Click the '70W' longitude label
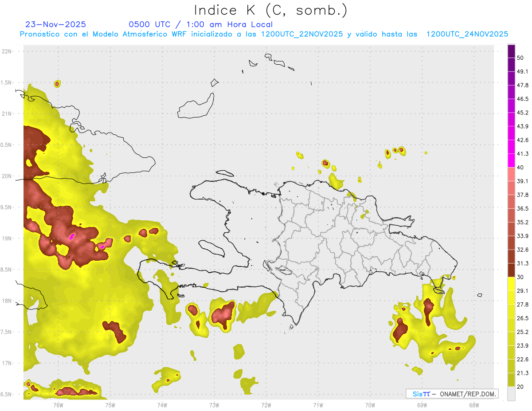The image size is (532, 411). coord(370,405)
